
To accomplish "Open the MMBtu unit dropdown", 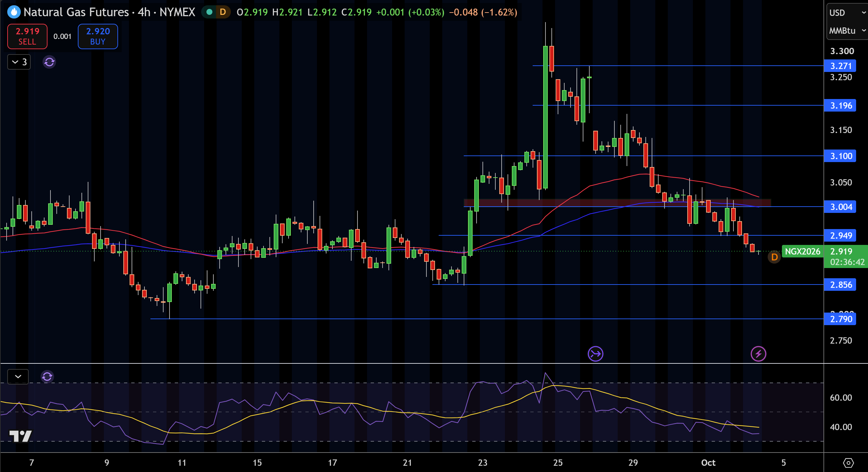I will click(x=848, y=31).
